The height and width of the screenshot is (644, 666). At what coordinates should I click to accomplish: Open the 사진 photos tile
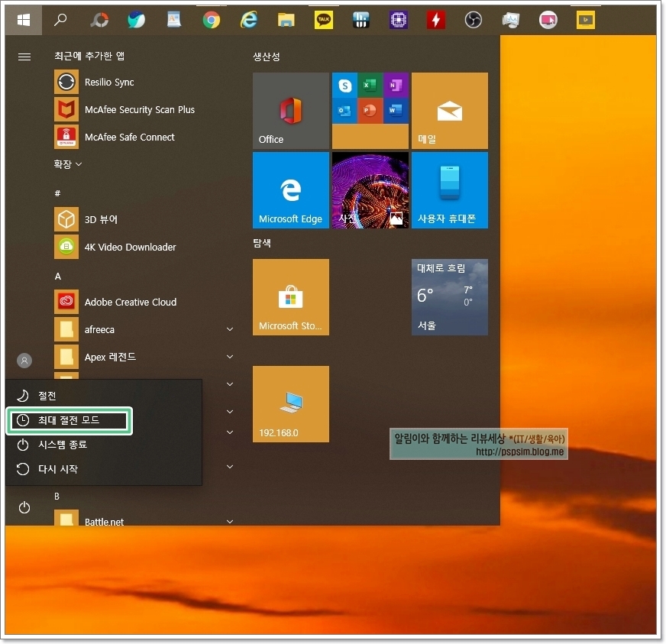pos(370,190)
